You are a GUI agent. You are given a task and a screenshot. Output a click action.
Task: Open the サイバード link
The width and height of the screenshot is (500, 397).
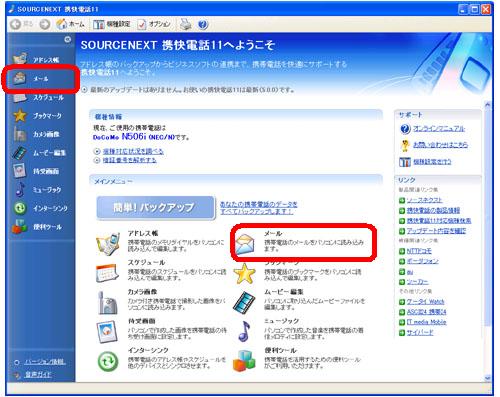pyautogui.click(x=420, y=332)
